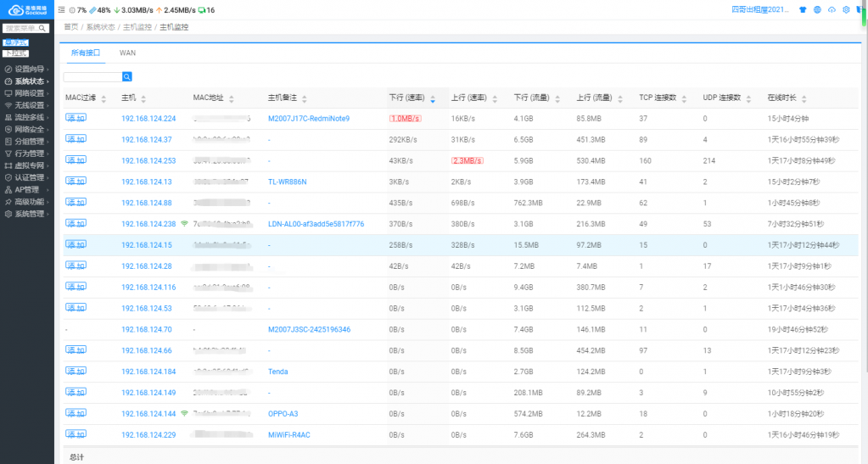Switch to the WAN tab
The width and height of the screenshot is (868, 464).
[x=127, y=53]
